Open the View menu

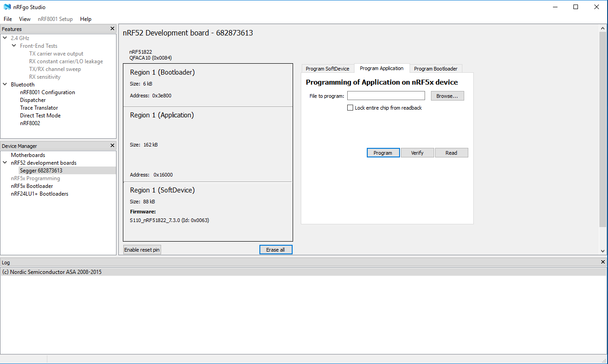(25, 19)
